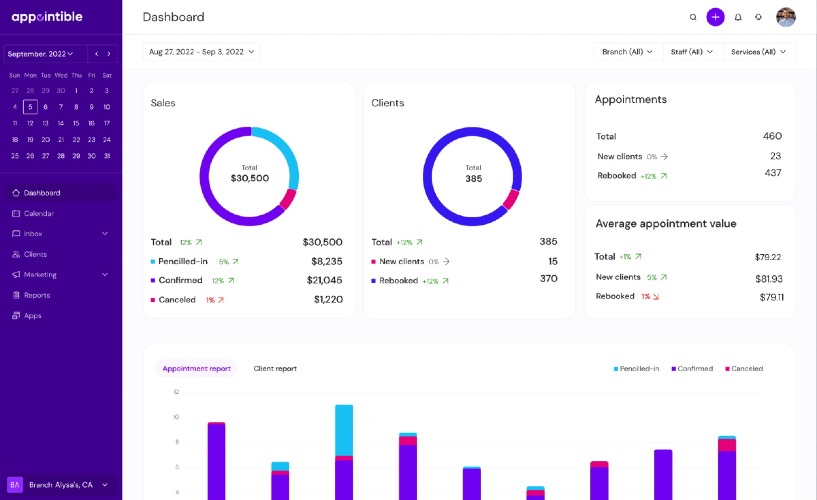Click the refresh icon beside the bell
The width and height of the screenshot is (817, 500).
click(x=758, y=17)
